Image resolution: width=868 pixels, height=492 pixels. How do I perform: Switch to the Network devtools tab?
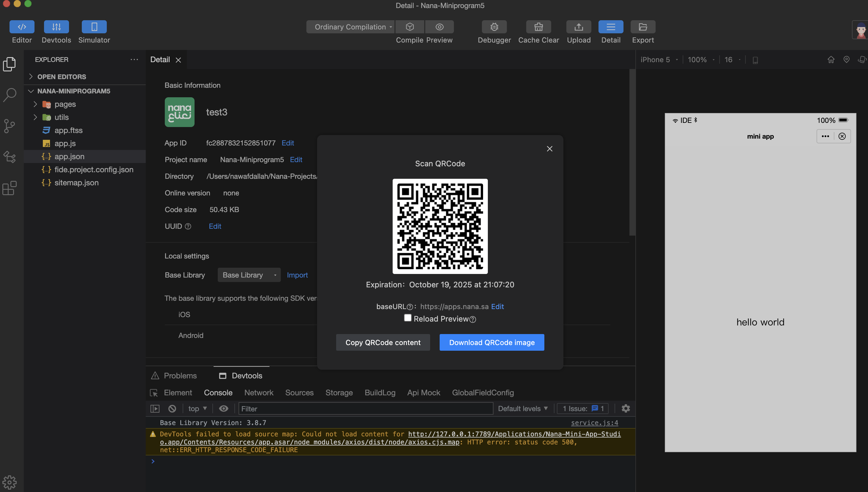click(x=258, y=393)
